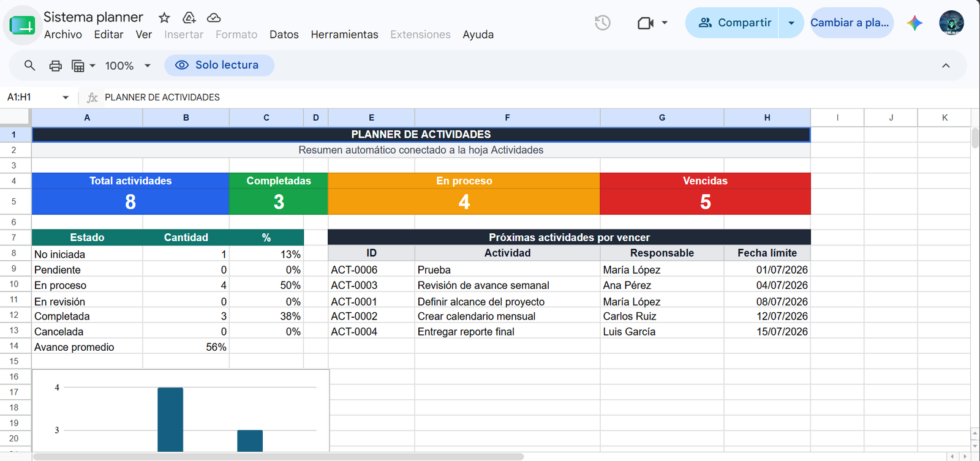Select the Fecha límite header cell
The height and width of the screenshot is (461, 980).
(767, 253)
